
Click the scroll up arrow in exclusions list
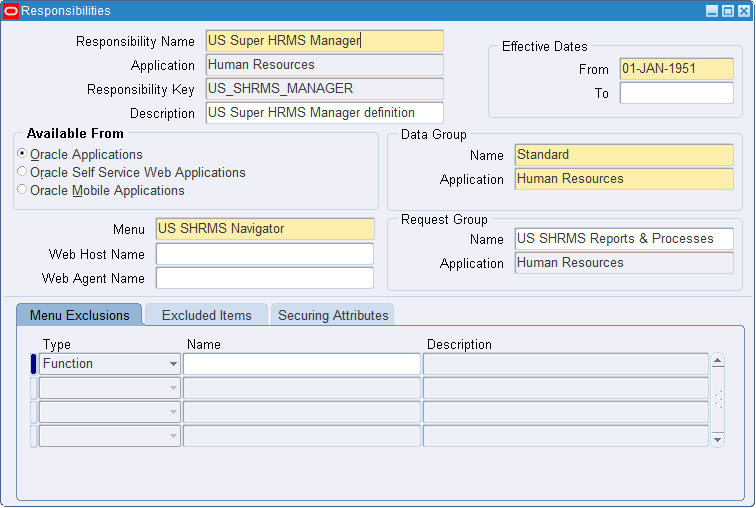(x=717, y=361)
